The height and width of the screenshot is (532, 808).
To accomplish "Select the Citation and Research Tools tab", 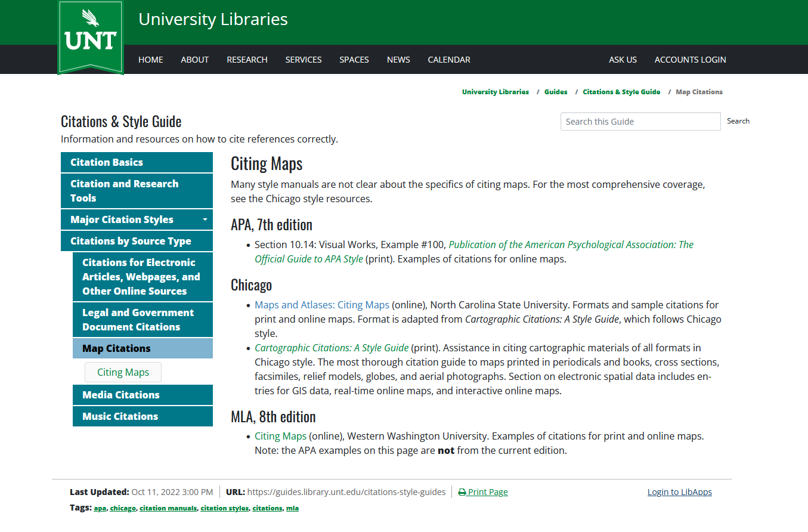I will coord(137,191).
